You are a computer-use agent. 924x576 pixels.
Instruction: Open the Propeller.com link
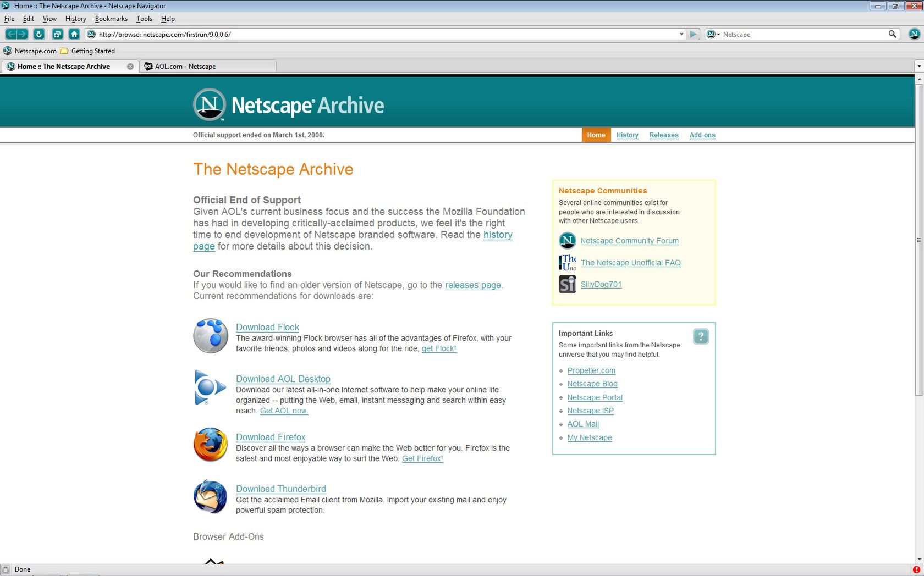click(591, 370)
